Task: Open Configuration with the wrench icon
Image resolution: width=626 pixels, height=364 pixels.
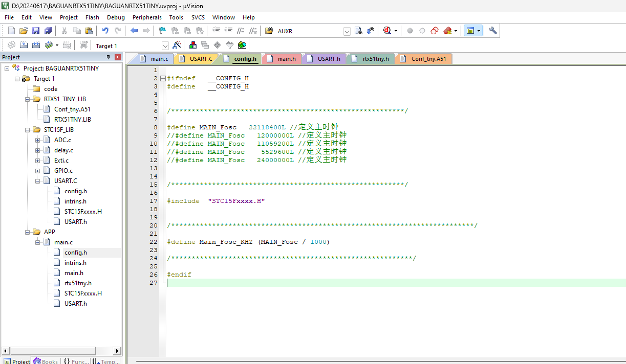Action: pos(493,31)
